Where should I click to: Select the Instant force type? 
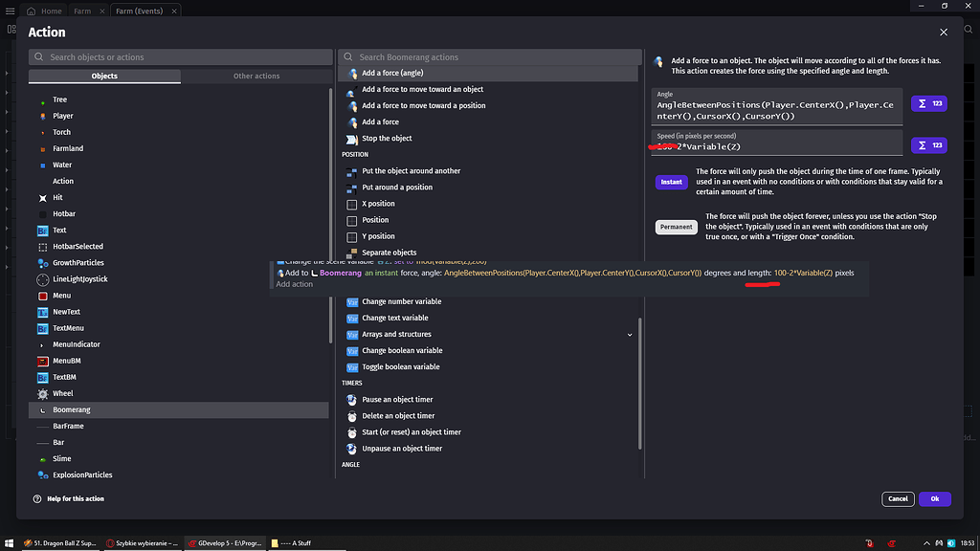click(x=671, y=182)
